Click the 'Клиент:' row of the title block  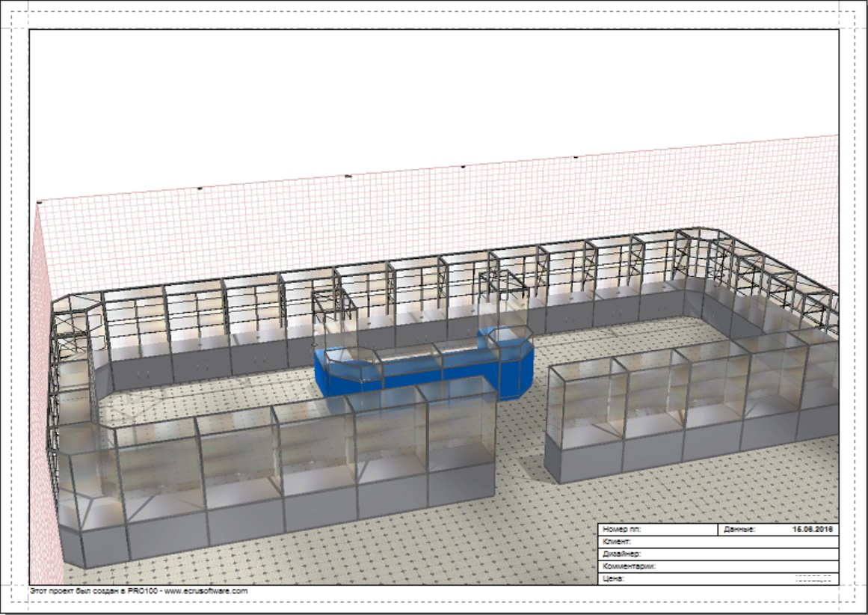click(718, 542)
